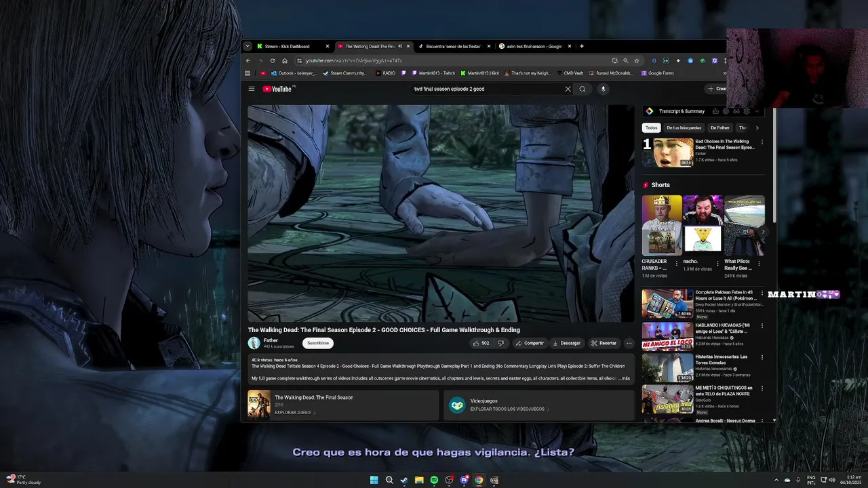Download the video via Descargar
This screenshot has height=488, width=868.
(x=566, y=343)
